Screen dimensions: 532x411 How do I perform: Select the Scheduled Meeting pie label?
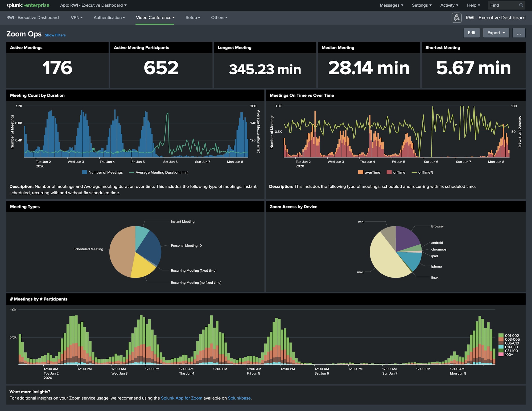[x=88, y=249]
